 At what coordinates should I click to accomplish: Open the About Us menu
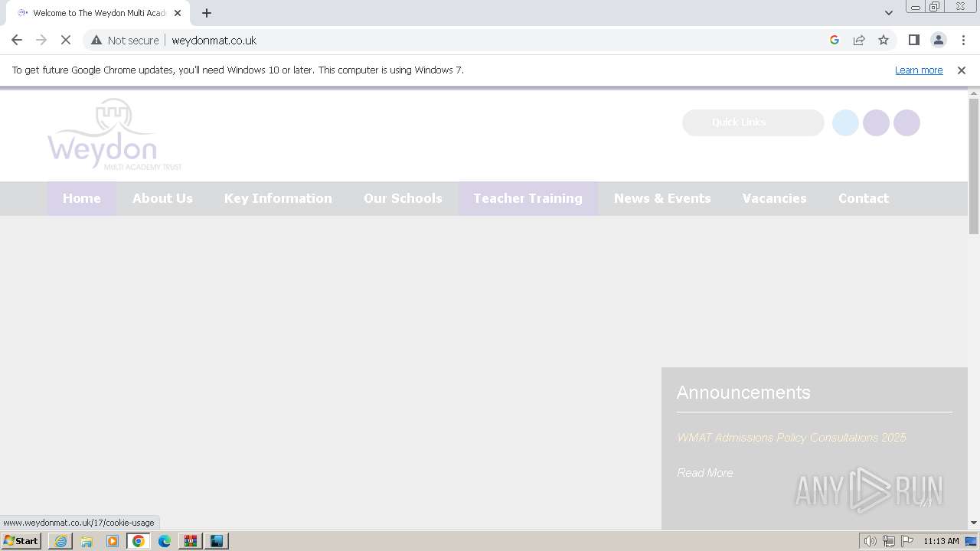(x=162, y=198)
